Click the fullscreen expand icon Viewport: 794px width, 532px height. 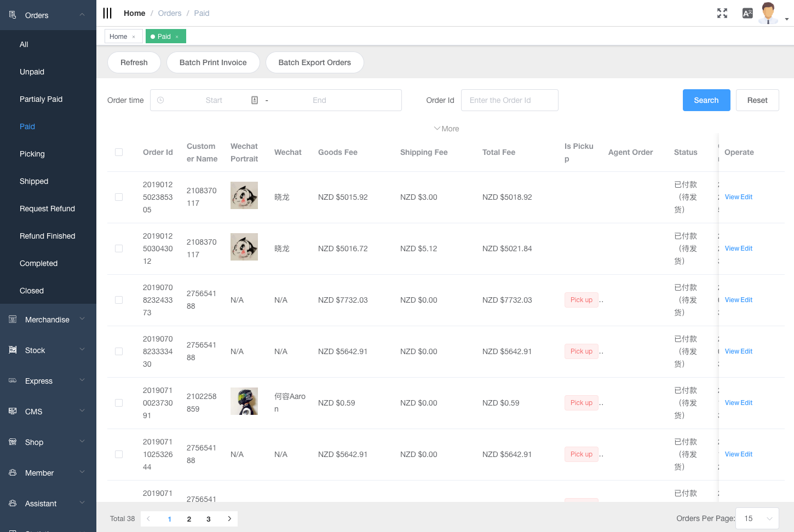[722, 13]
